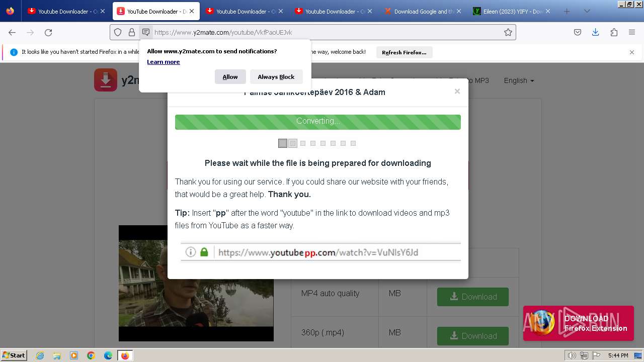The width and height of the screenshot is (644, 362).
Task: Click the Refresh Firefox button
Action: (x=404, y=52)
